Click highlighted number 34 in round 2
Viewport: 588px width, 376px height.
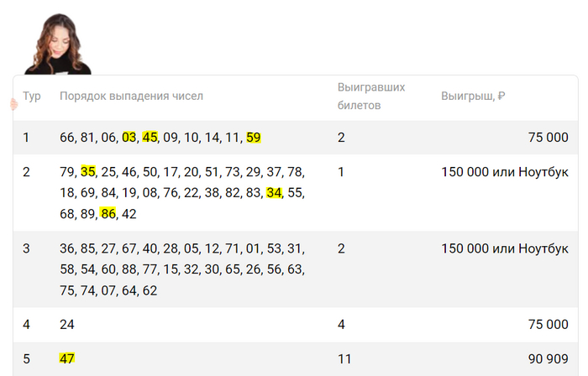pos(274,193)
